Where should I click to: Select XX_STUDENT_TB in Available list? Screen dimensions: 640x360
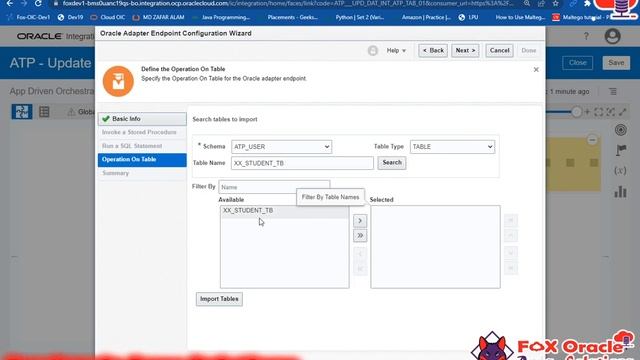tap(284, 211)
